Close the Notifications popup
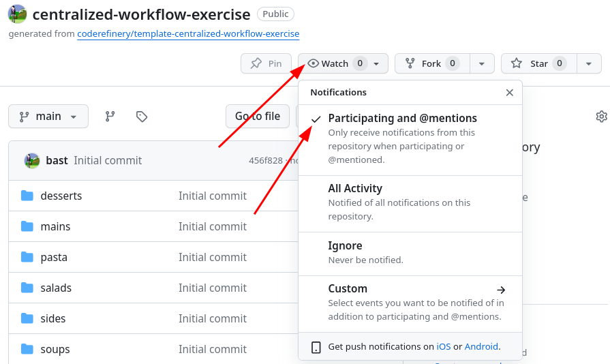The width and height of the screenshot is (610, 364). pos(509,93)
